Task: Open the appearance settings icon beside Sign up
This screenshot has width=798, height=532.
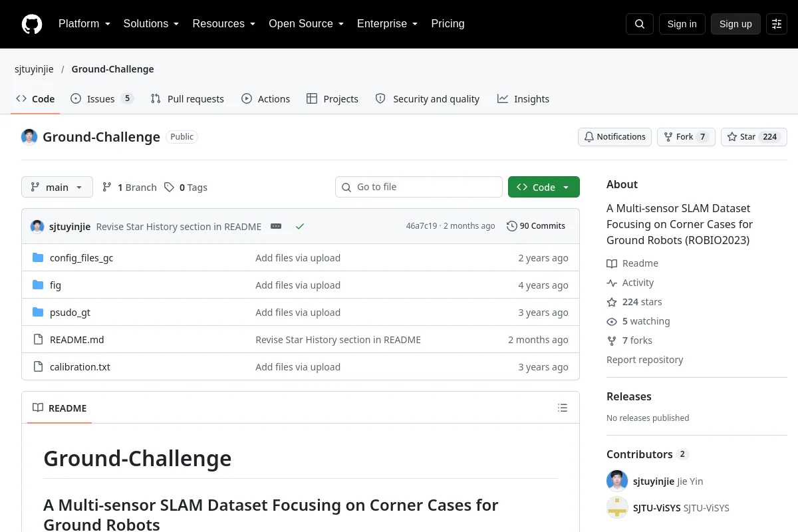Action: [777, 24]
